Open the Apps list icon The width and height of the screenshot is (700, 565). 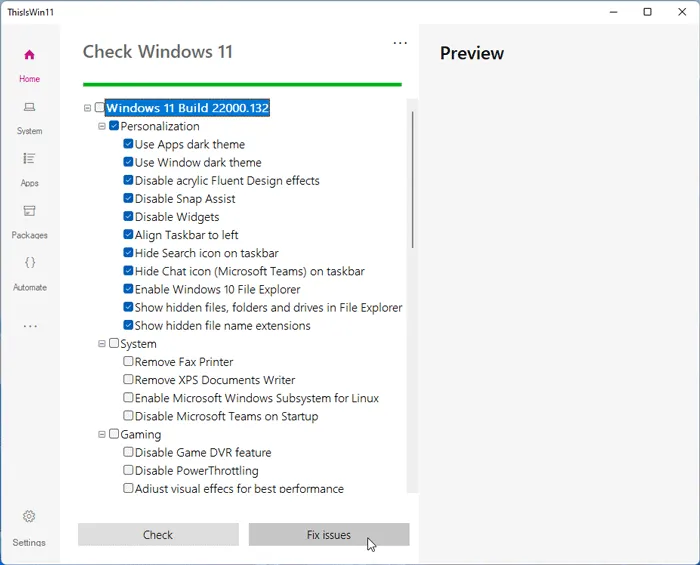(x=29, y=159)
